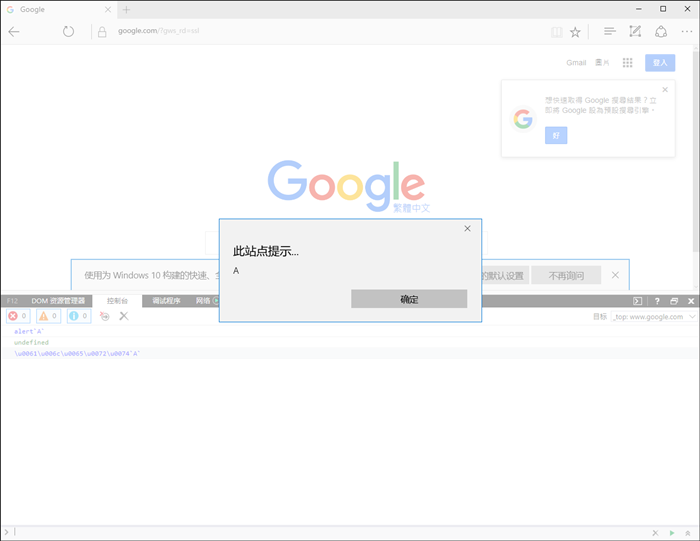The image size is (700, 541).
Task: Click the clear-on-navigate console icon
Action: point(104,316)
